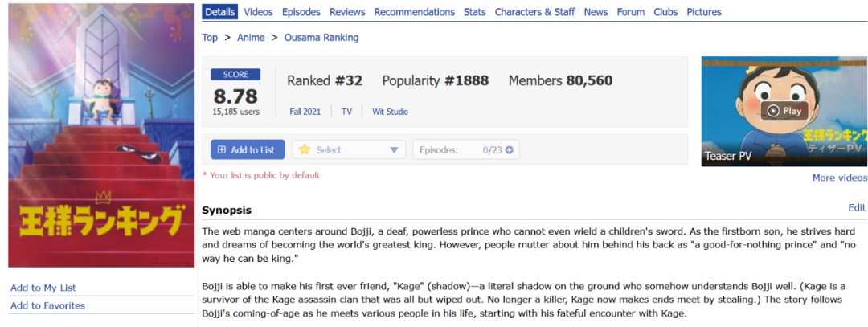Switch to the Videos tab
The width and height of the screenshot is (868, 327).
tap(258, 11)
